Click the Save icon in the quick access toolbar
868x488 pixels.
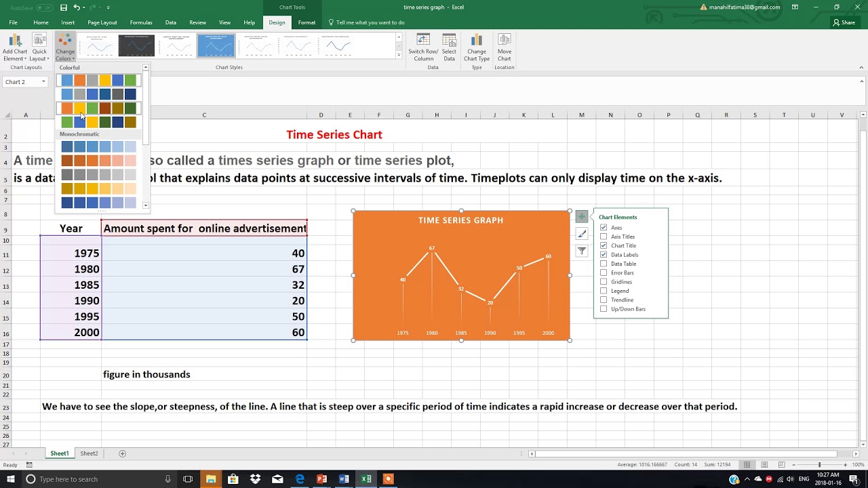(64, 7)
